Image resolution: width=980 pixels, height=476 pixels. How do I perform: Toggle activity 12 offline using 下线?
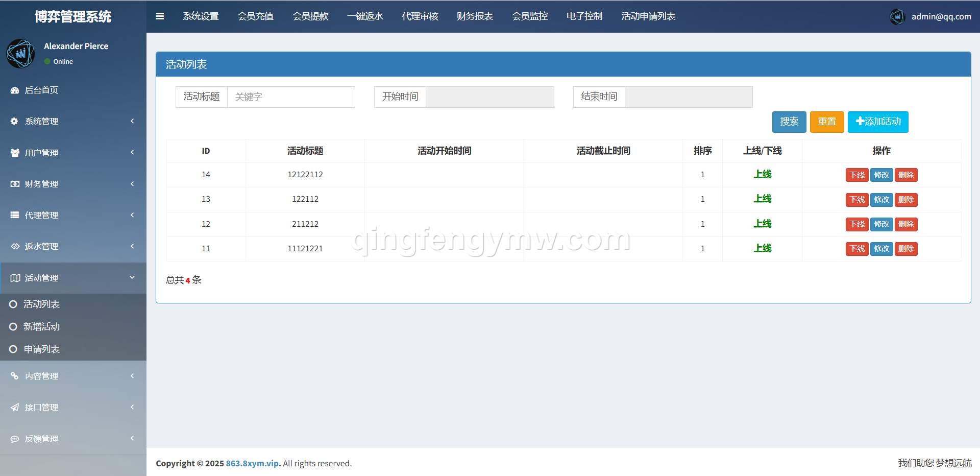(856, 224)
